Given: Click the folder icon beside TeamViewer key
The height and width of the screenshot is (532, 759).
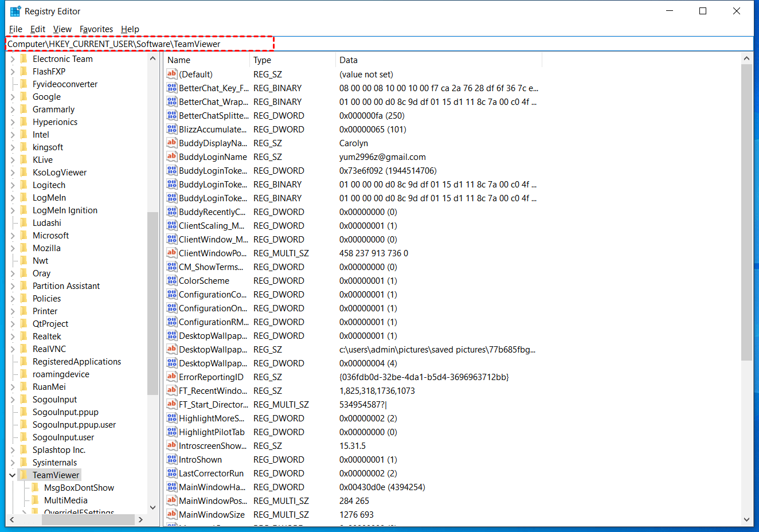Looking at the screenshot, I should 24,475.
